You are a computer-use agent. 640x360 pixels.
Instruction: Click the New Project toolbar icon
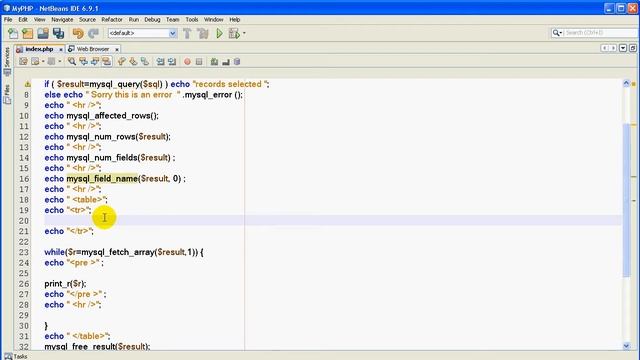tap(27, 33)
